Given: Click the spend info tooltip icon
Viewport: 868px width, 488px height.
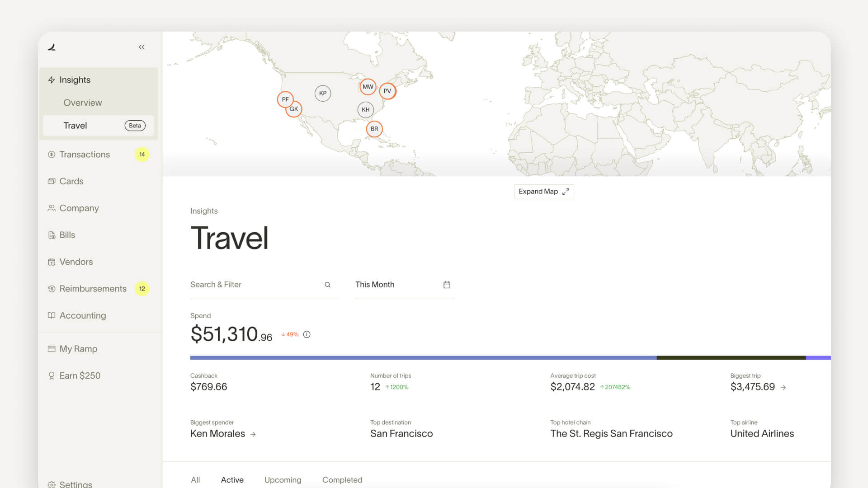Looking at the screenshot, I should click(x=307, y=334).
